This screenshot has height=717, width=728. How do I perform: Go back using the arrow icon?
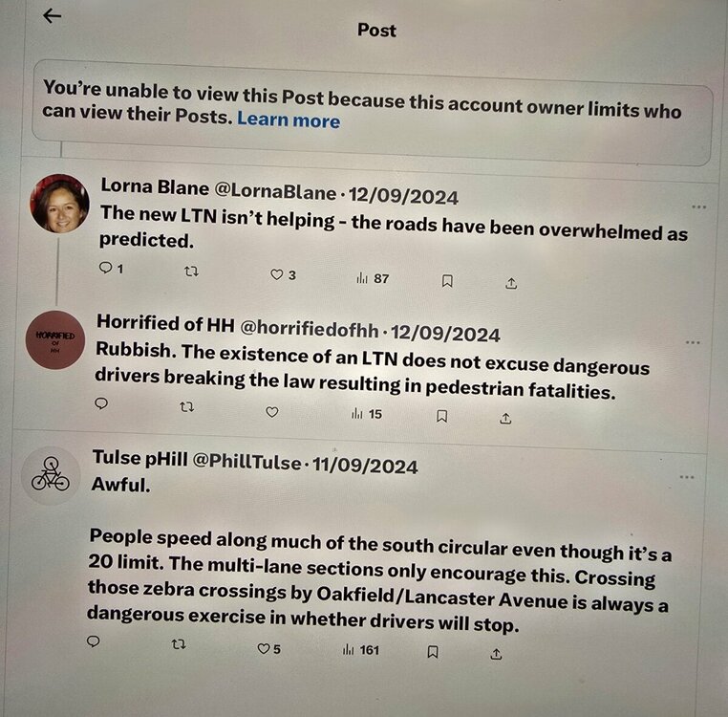pyautogui.click(x=52, y=16)
